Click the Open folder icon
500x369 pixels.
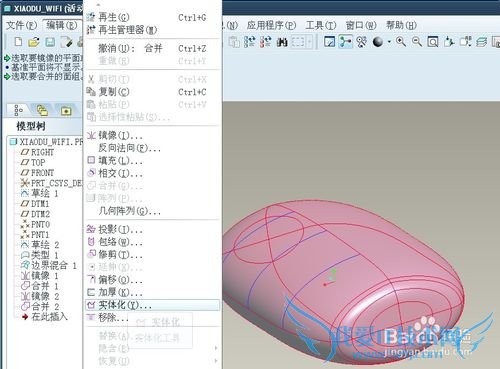click(x=34, y=42)
